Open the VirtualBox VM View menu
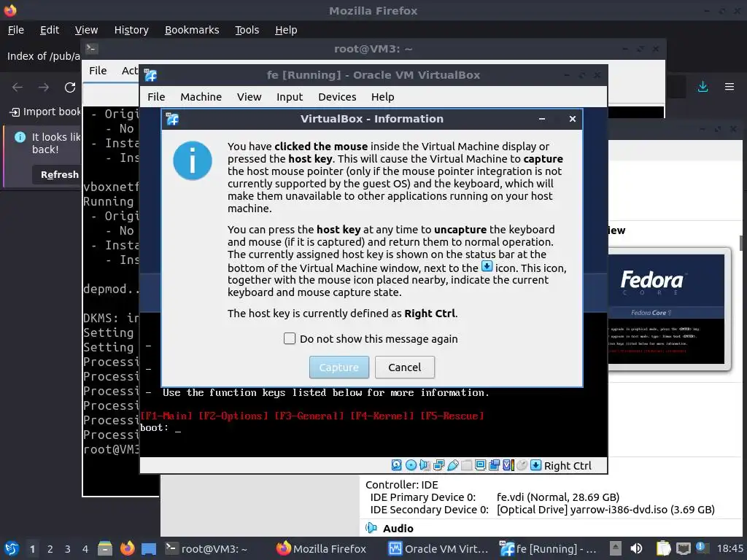Screen dimensions: 747x560 249,97
